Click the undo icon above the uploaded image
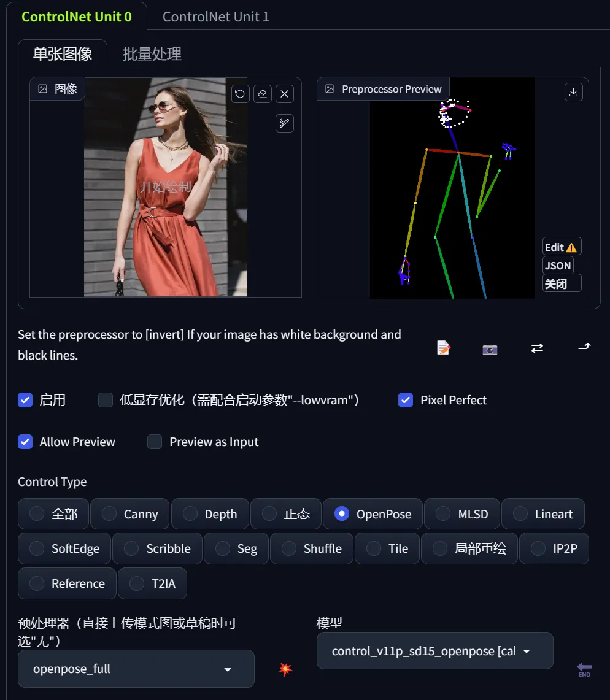 point(240,93)
